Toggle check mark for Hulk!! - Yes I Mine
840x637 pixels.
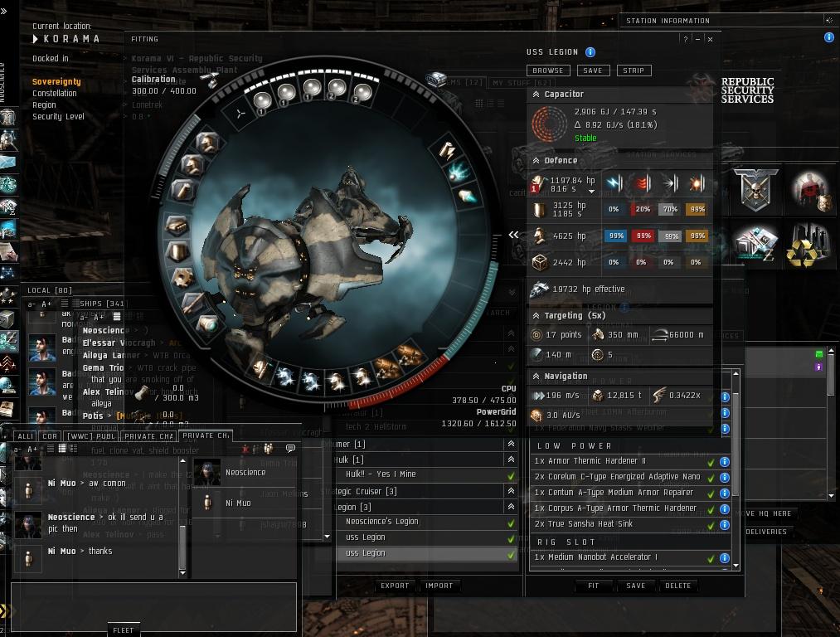click(511, 475)
